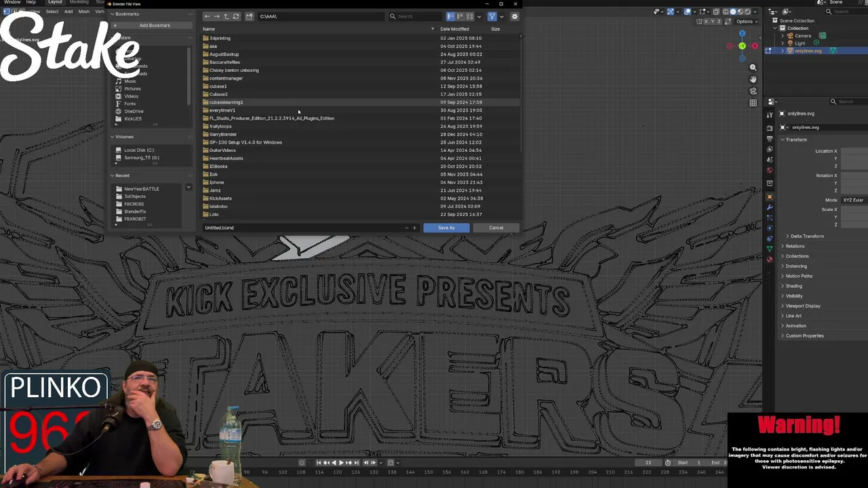Click the green Y axis gizmo
The width and height of the screenshot is (868, 488).
[742, 46]
